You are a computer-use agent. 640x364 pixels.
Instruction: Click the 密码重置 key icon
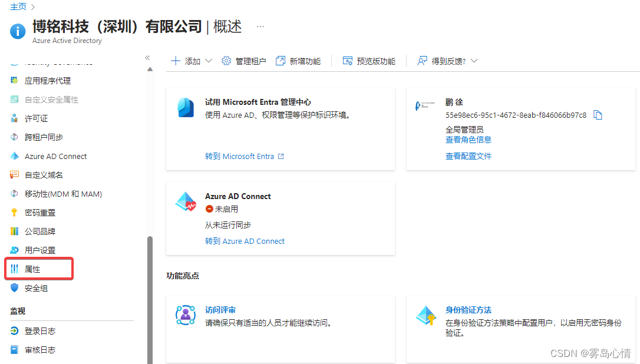(x=14, y=212)
